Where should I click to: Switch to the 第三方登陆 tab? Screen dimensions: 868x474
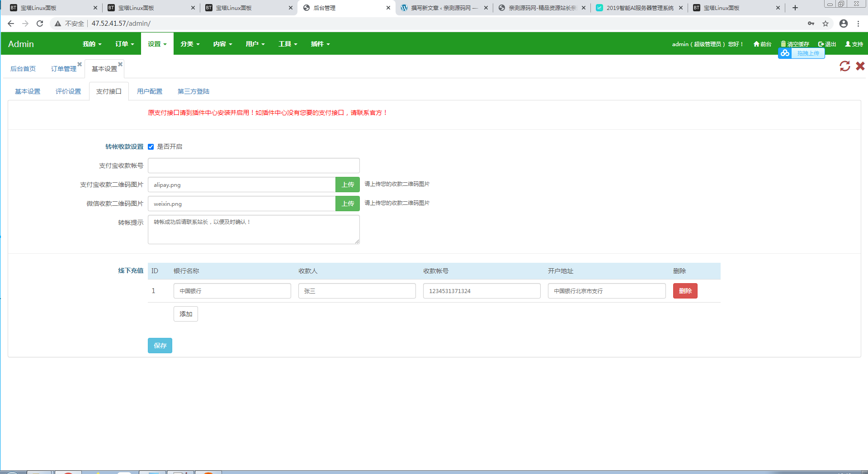[x=193, y=91]
